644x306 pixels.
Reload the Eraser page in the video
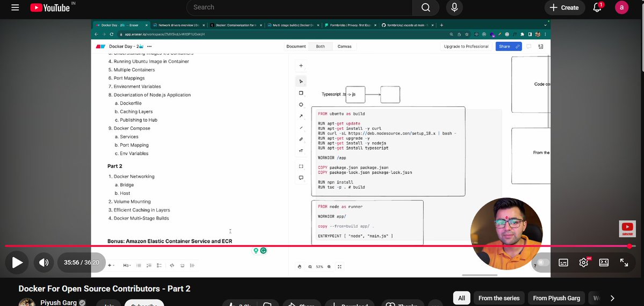pyautogui.click(x=111, y=34)
